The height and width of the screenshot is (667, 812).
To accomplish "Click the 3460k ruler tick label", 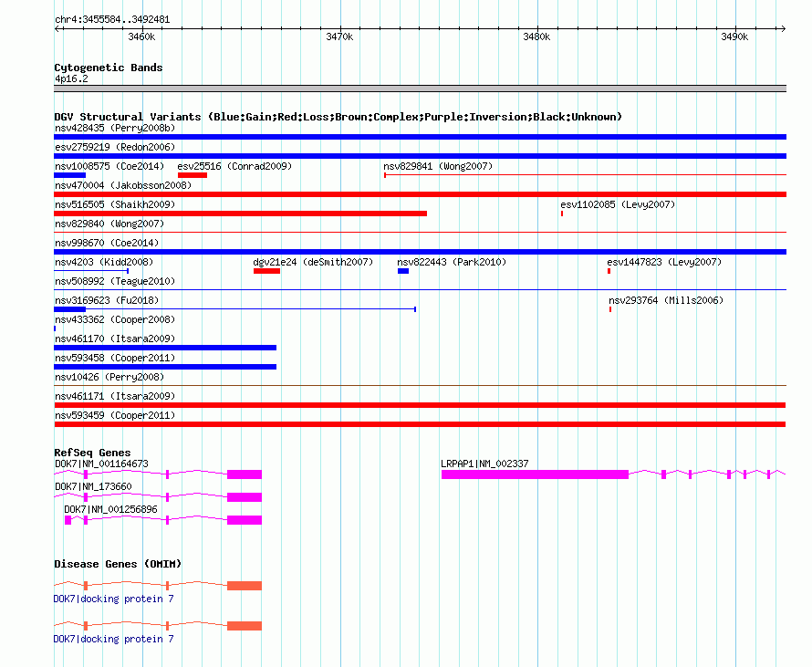I will (x=141, y=36).
